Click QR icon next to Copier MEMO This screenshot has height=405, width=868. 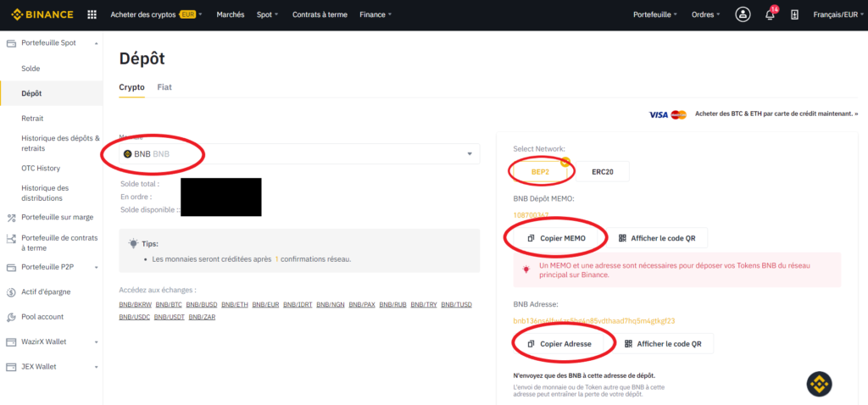click(x=622, y=238)
